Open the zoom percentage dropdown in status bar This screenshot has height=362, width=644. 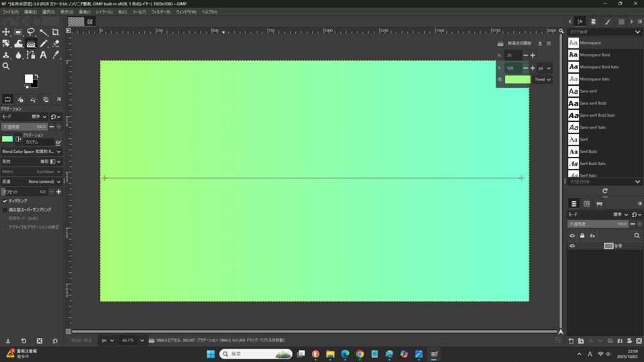point(142,341)
